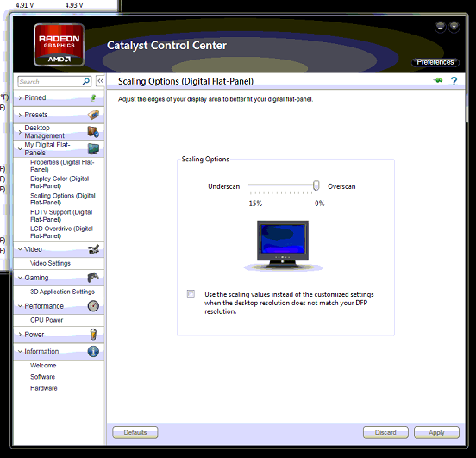476x458 pixels.
Task: Click the underscan/overscan slider thumb
Action: (x=316, y=185)
